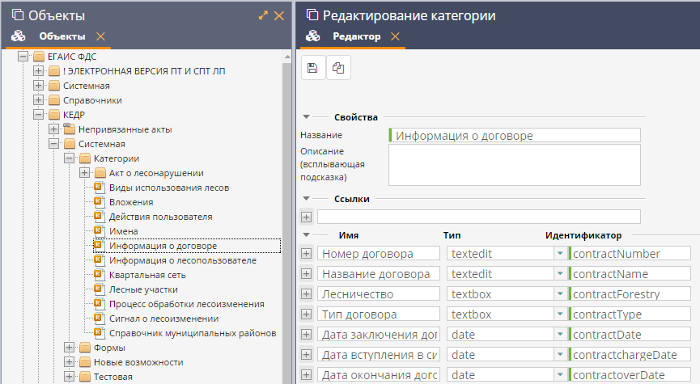Open type dropdown for Название договора
Screen dimensions: 700x384
point(560,274)
